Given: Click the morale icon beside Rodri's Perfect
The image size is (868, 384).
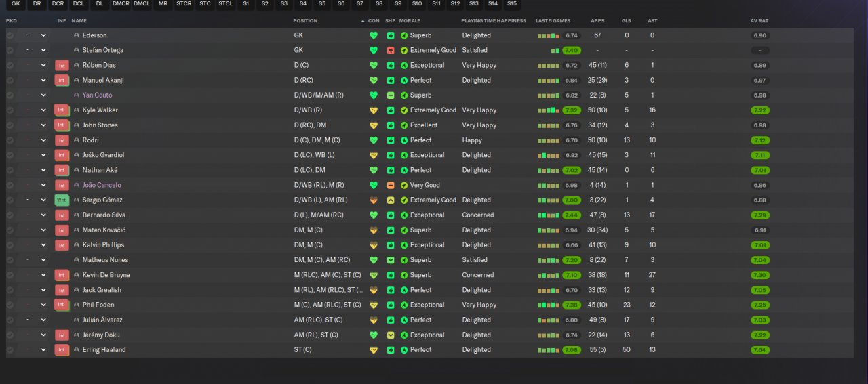Looking at the screenshot, I should pos(404,140).
